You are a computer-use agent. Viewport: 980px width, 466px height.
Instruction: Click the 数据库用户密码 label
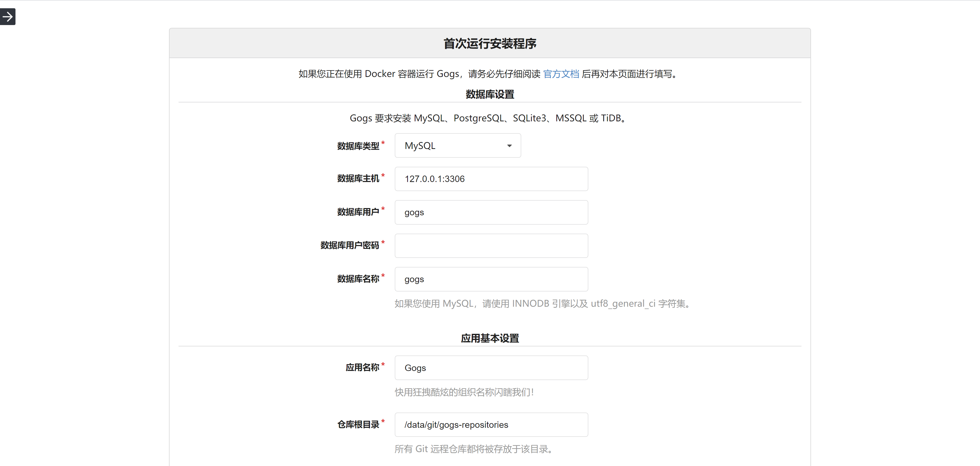[350, 246]
